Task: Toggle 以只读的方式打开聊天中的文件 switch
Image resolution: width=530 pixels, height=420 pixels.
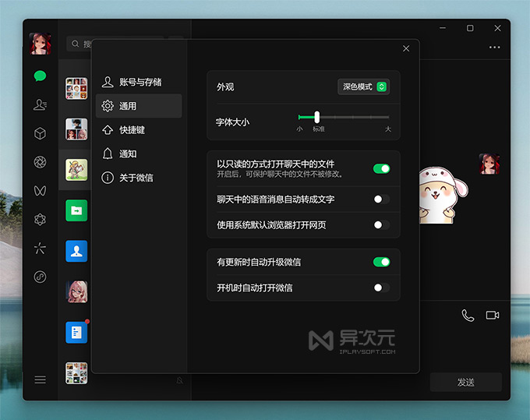Action: click(382, 168)
